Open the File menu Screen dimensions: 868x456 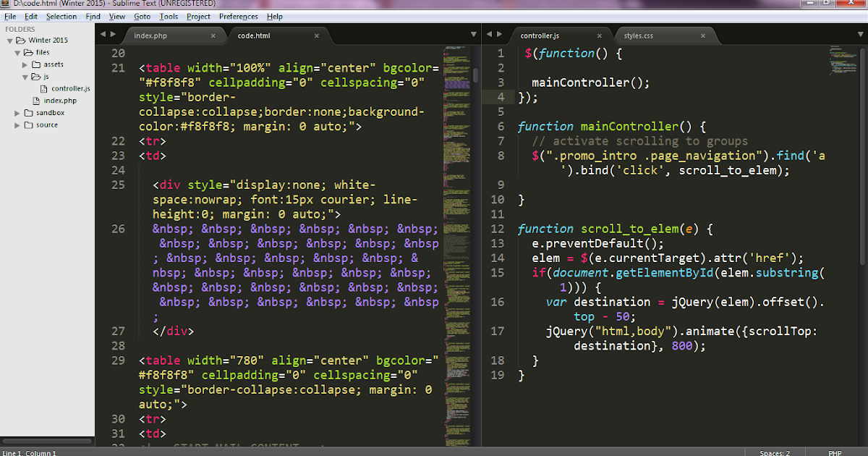(x=10, y=16)
